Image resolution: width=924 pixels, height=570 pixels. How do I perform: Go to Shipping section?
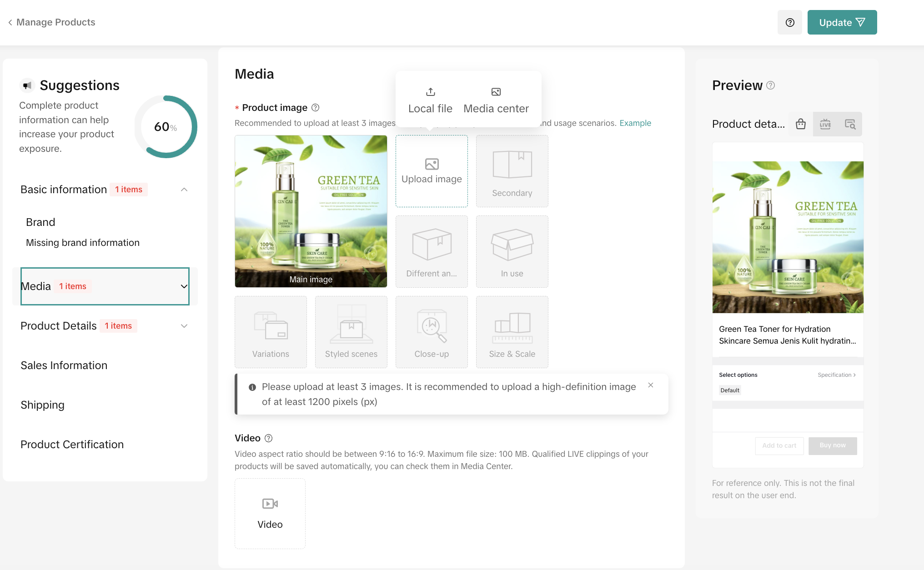click(x=43, y=405)
